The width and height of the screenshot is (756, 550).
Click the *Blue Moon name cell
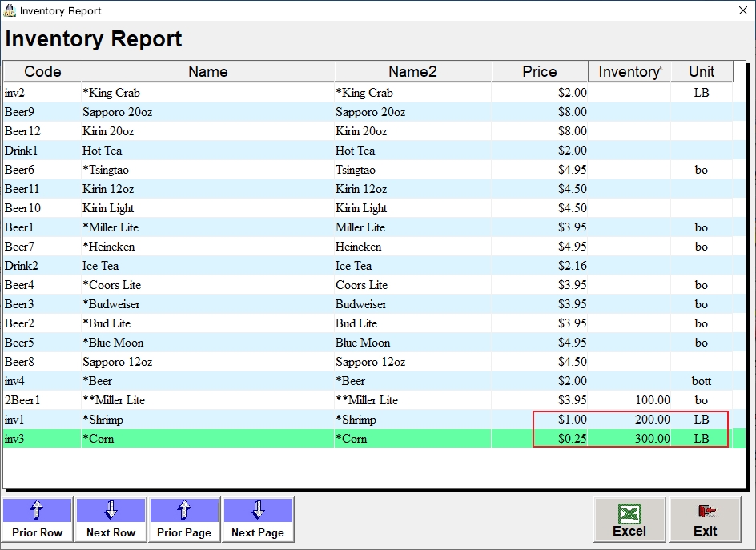[x=207, y=343]
